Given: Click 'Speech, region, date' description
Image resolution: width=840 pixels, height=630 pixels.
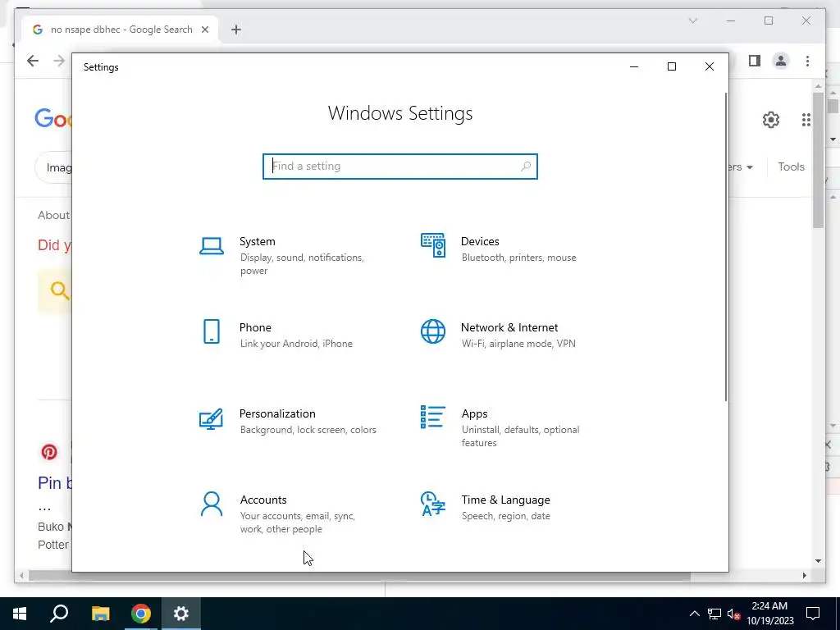Looking at the screenshot, I should tap(505, 517).
